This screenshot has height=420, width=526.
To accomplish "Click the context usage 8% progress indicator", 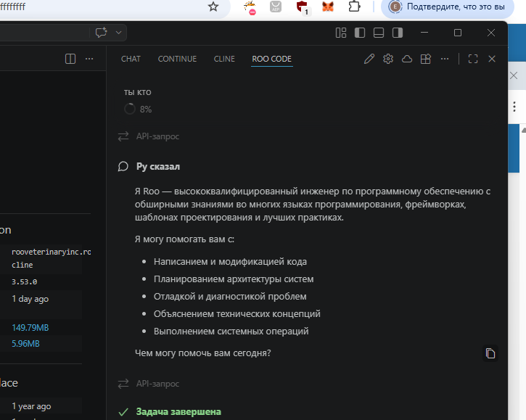I will click(x=138, y=109).
